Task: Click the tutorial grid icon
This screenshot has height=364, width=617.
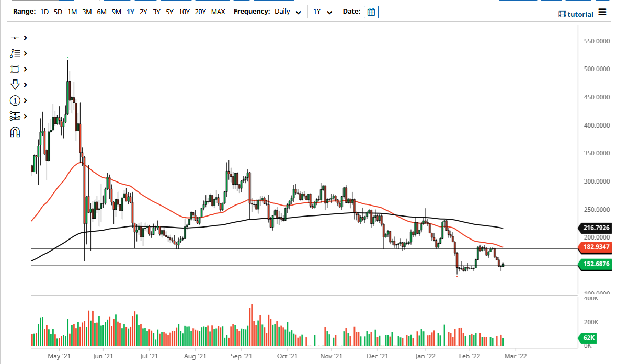Action: (562, 14)
